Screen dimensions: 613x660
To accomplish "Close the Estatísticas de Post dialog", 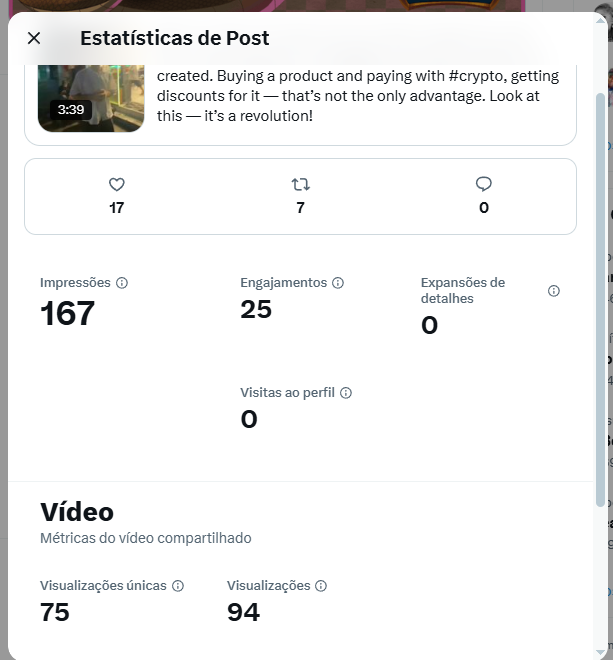I will 34,38.
